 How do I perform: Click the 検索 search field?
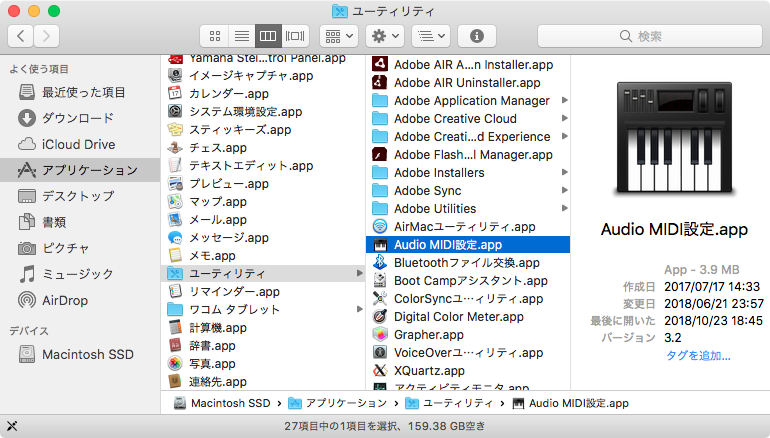click(650, 36)
